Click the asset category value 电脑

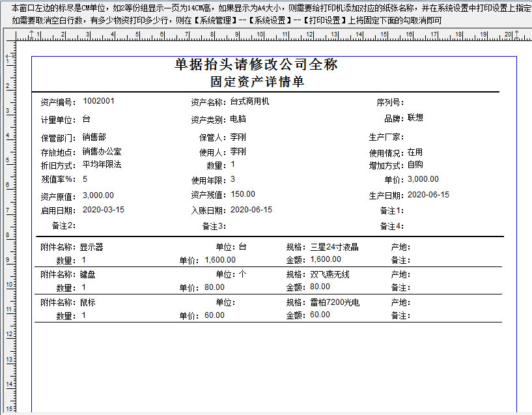[238, 119]
